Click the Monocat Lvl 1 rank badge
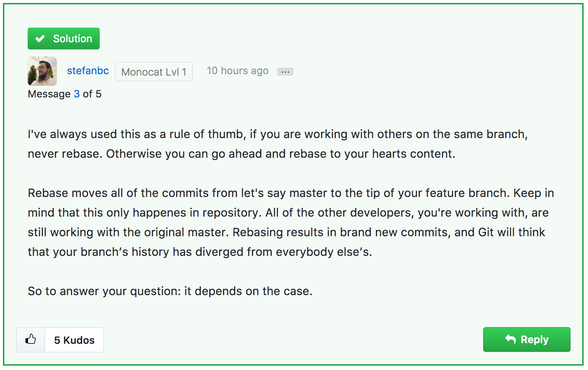588x370 pixels. pyautogui.click(x=154, y=72)
